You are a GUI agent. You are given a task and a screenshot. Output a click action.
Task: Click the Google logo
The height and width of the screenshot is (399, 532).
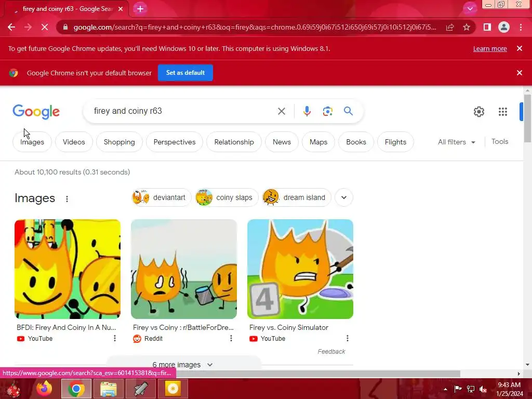coord(36,112)
